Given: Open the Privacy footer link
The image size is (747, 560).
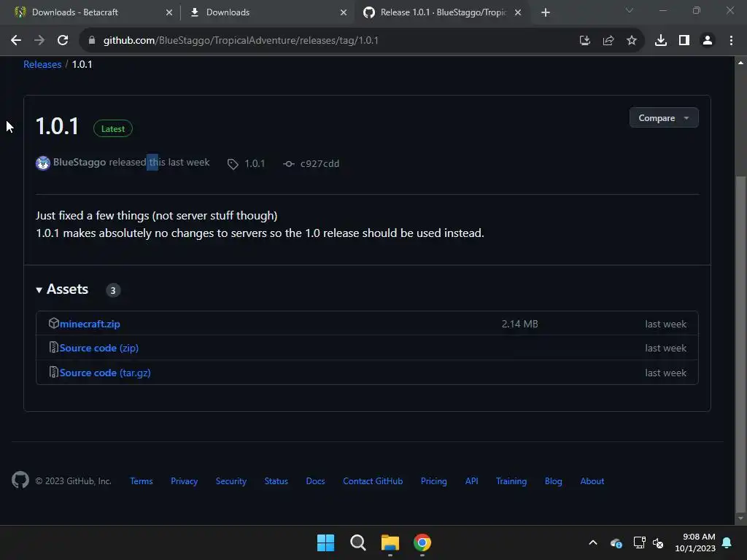Looking at the screenshot, I should [x=185, y=481].
